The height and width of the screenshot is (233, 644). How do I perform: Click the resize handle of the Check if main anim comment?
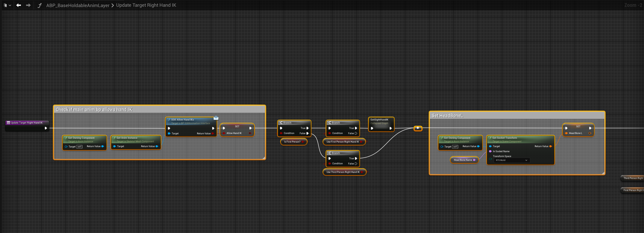[x=264, y=158]
